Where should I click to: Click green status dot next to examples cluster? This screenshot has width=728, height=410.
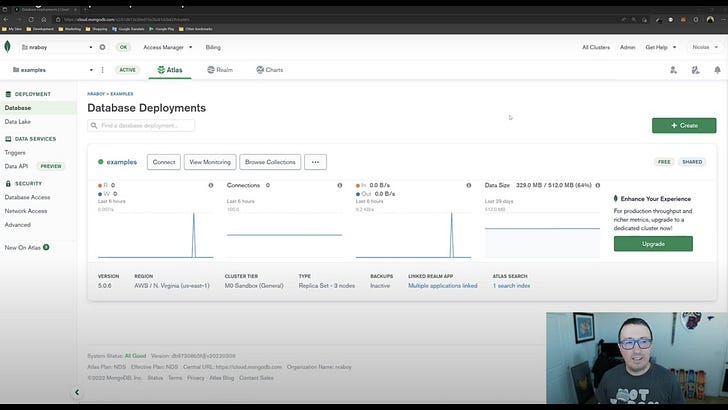pyautogui.click(x=101, y=162)
